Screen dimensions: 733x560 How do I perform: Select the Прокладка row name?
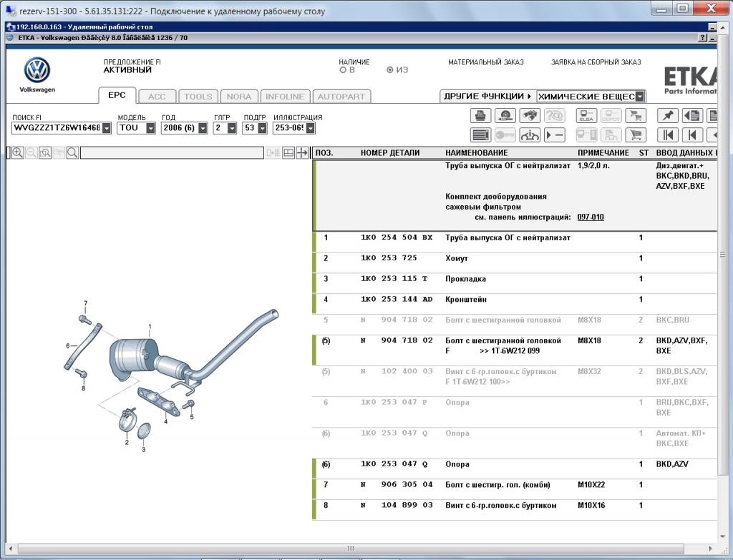(465, 279)
